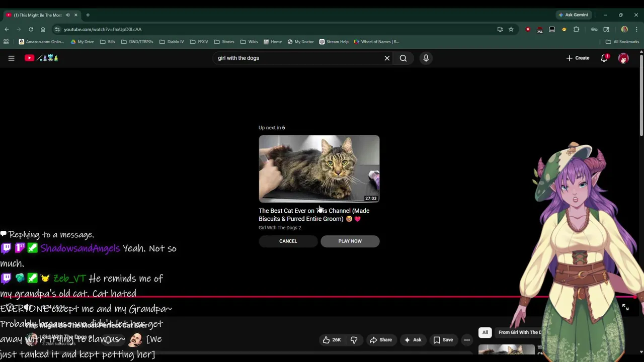This screenshot has width=644, height=362.
Task: Expand the Wikis bookmark folder
Action: 249,42
